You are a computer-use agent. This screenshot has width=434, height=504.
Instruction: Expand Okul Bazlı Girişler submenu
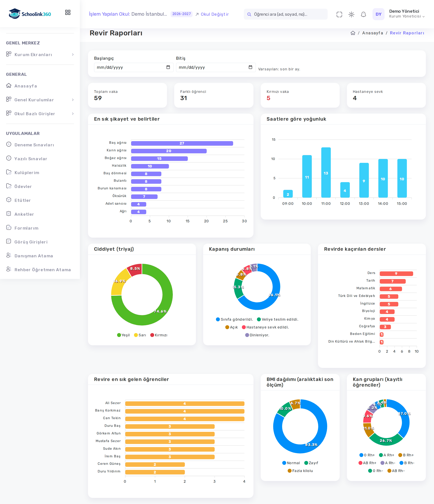coord(40,114)
